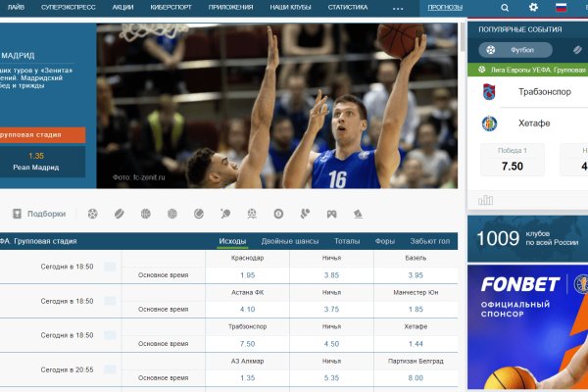Image resolution: width=588 pixels, height=392 pixels.
Task: Expand the three-dots more menu in header
Action: point(398,7)
